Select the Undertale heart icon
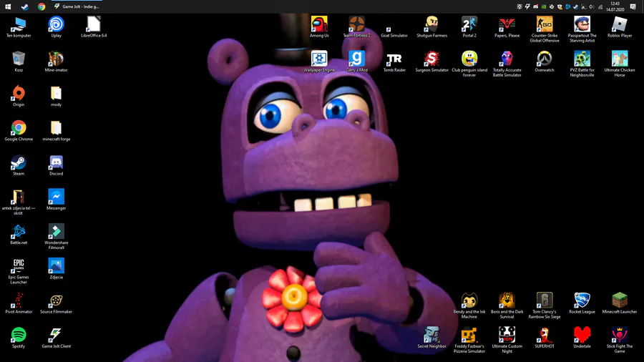Viewport: 644px width, 362px height. (582, 338)
